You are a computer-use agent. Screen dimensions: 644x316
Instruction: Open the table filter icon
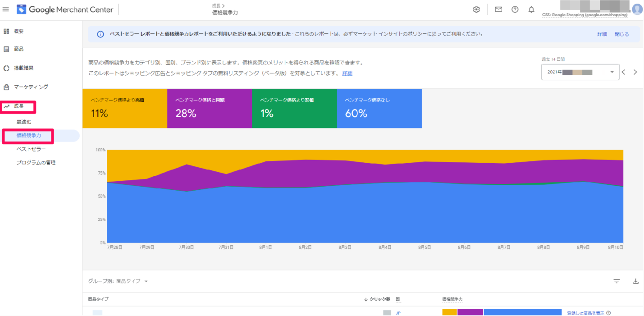tap(617, 281)
